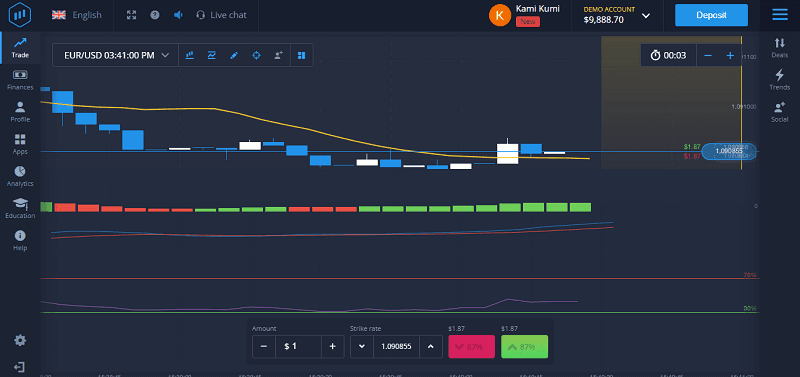
Task: Click the red down 87% put button
Action: click(x=471, y=346)
